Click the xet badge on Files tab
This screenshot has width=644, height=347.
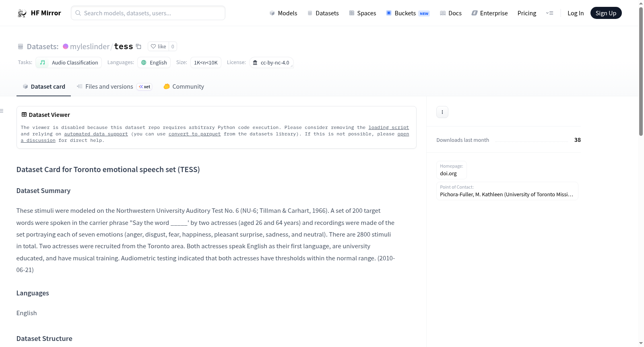[x=144, y=87]
